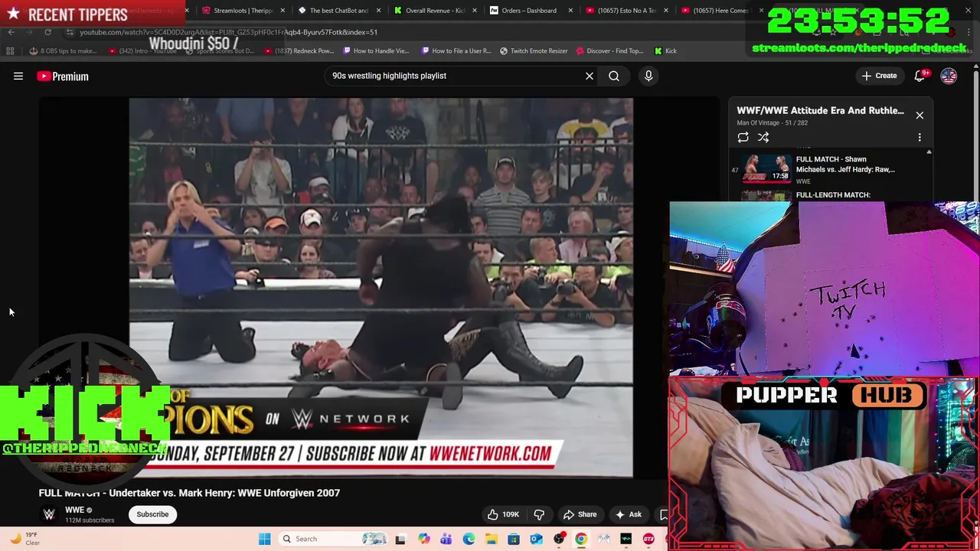Close the Streamloots tab
980x551 pixels.
(283, 11)
